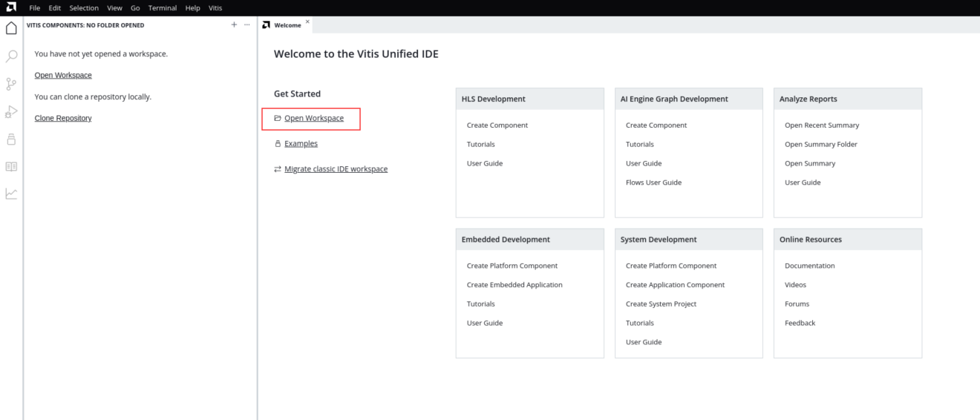The image size is (980, 420).
Task: Click Create Embedded Application link
Action: tap(514, 285)
